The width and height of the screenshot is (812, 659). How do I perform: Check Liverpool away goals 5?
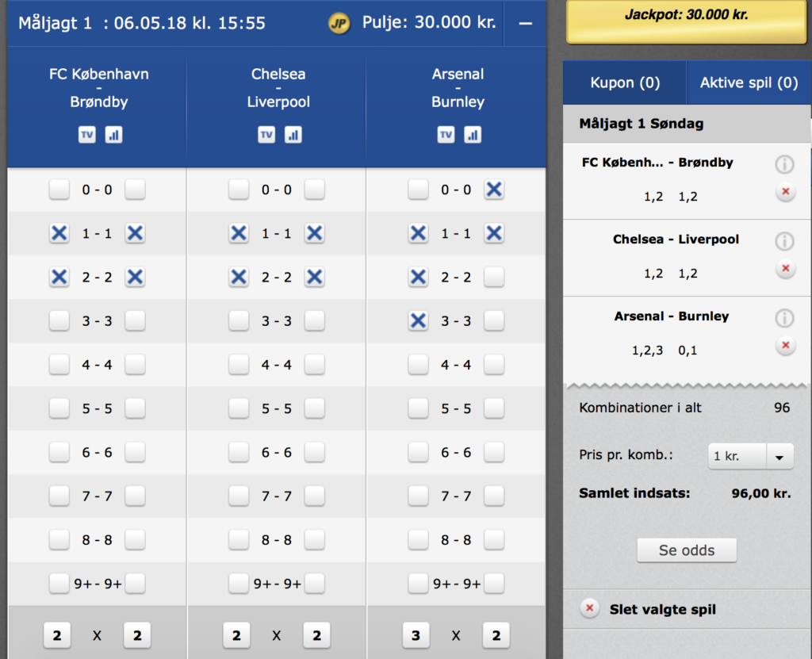tap(314, 408)
